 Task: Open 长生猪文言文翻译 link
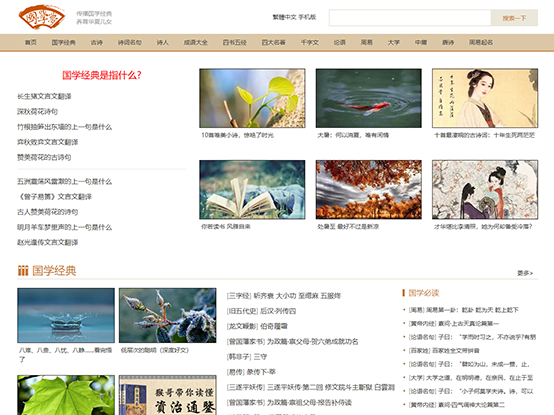coord(45,96)
